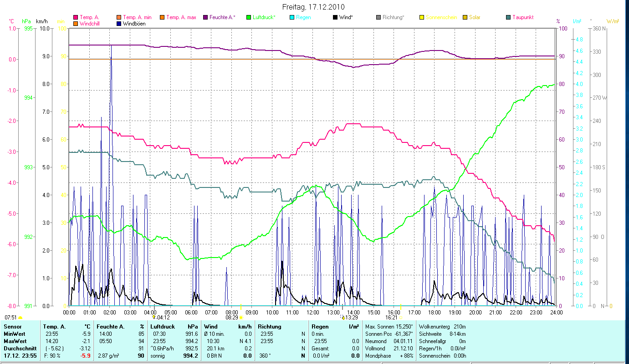This screenshot has height=364, width=629.
Task: Click the Luftdruck column header in the table
Action: (163, 327)
